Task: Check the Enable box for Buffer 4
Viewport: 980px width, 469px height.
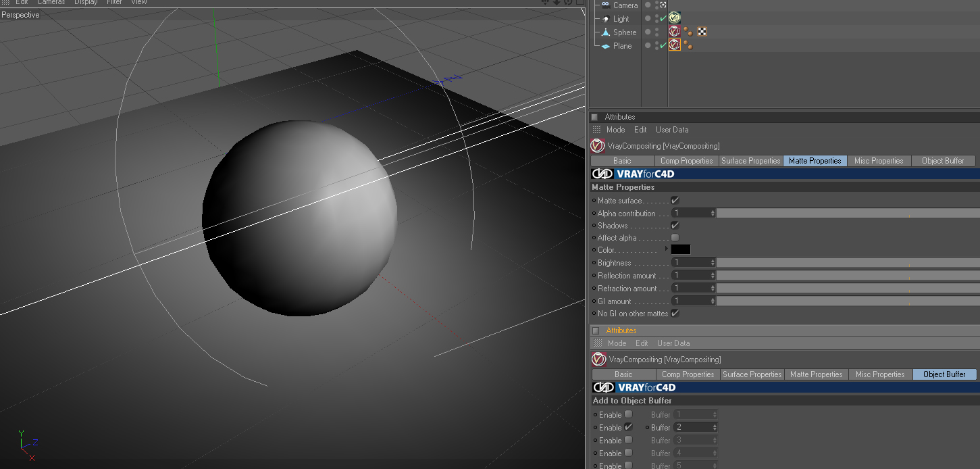Action: 628,453
